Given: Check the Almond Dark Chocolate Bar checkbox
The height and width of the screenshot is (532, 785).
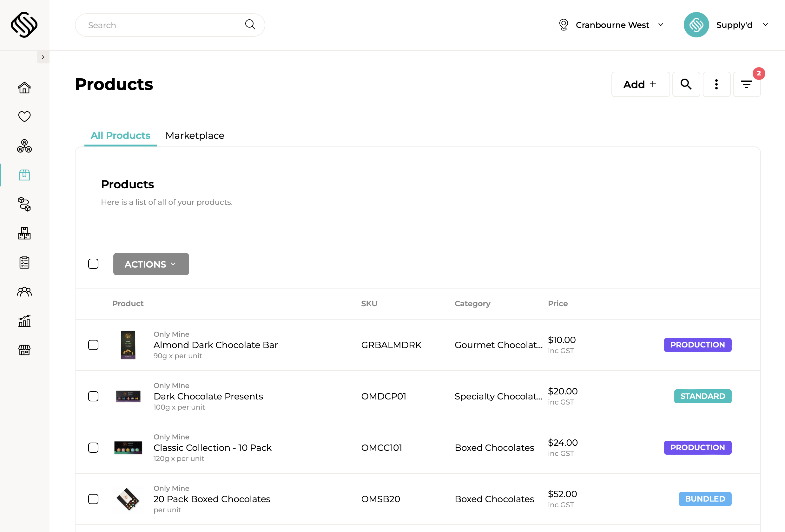Looking at the screenshot, I should point(93,345).
